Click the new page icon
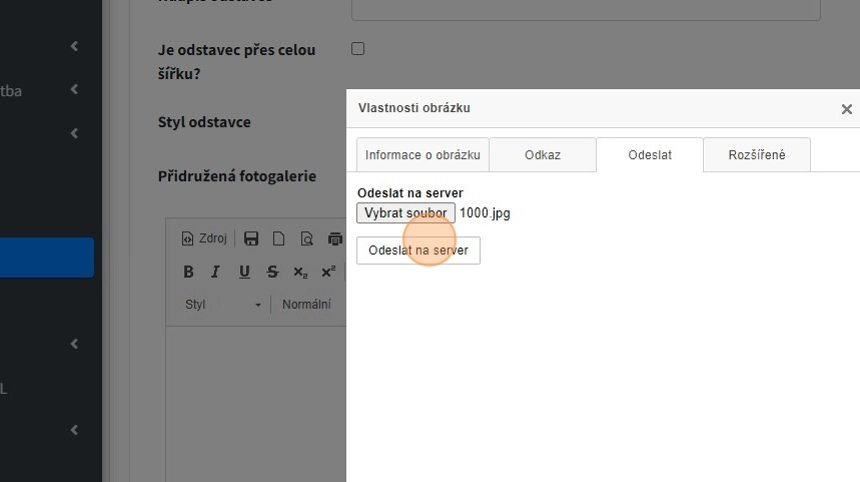This screenshot has height=482, width=860. [x=279, y=238]
